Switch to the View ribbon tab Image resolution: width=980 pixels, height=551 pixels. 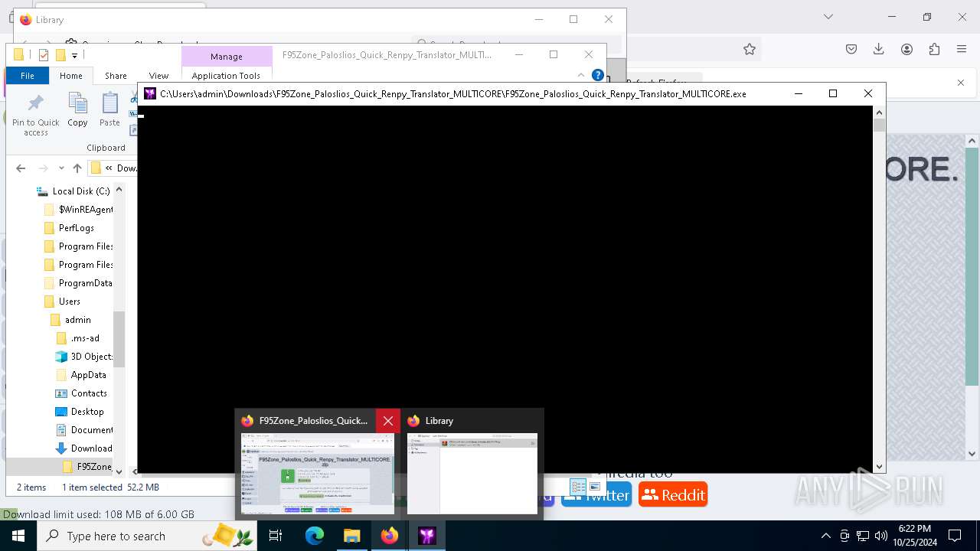[x=158, y=76]
